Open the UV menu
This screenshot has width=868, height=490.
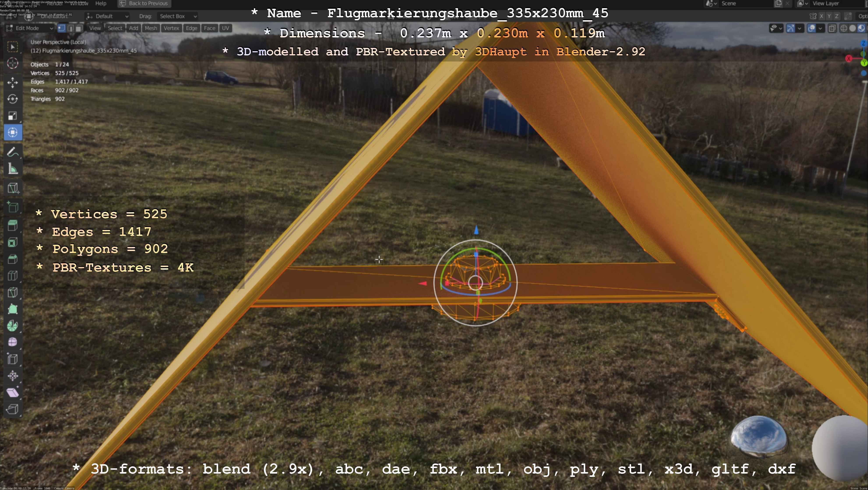[225, 28]
